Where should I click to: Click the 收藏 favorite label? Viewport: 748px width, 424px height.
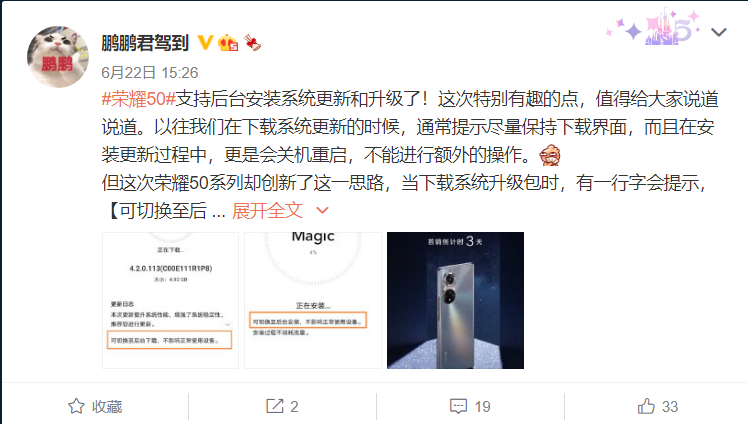point(107,406)
